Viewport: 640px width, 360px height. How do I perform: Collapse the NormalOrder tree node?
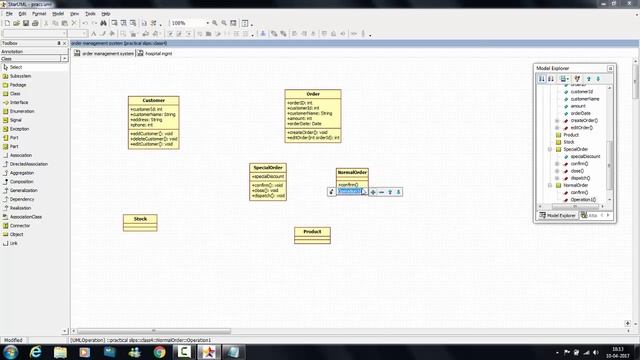point(550,185)
